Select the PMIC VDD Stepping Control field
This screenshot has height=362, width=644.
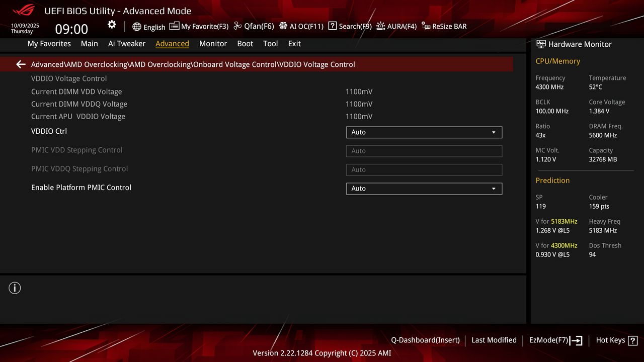pos(424,151)
